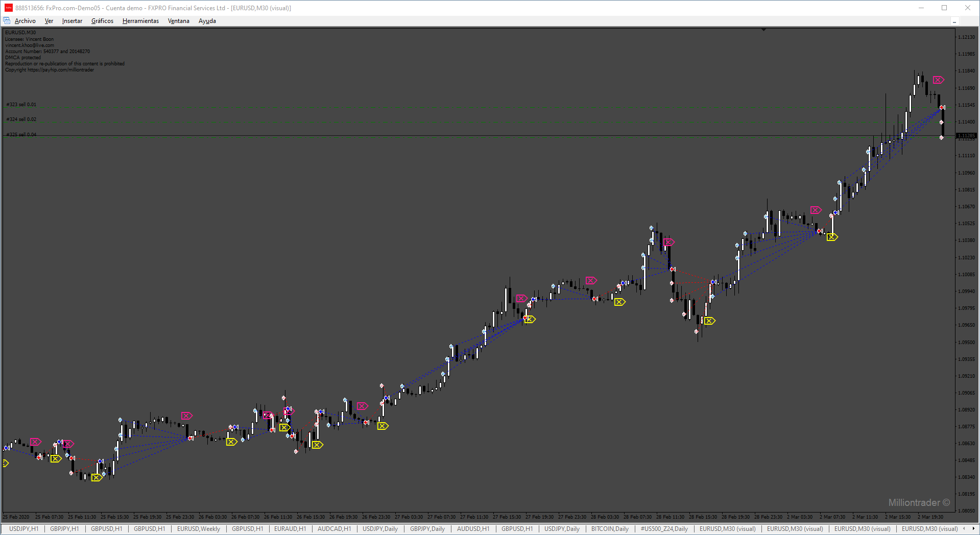Open the Insertar menu
980x535 pixels.
tap(72, 21)
